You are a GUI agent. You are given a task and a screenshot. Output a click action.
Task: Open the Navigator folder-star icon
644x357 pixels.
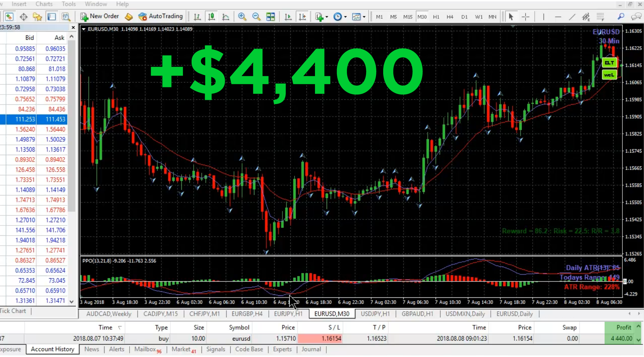(x=37, y=16)
